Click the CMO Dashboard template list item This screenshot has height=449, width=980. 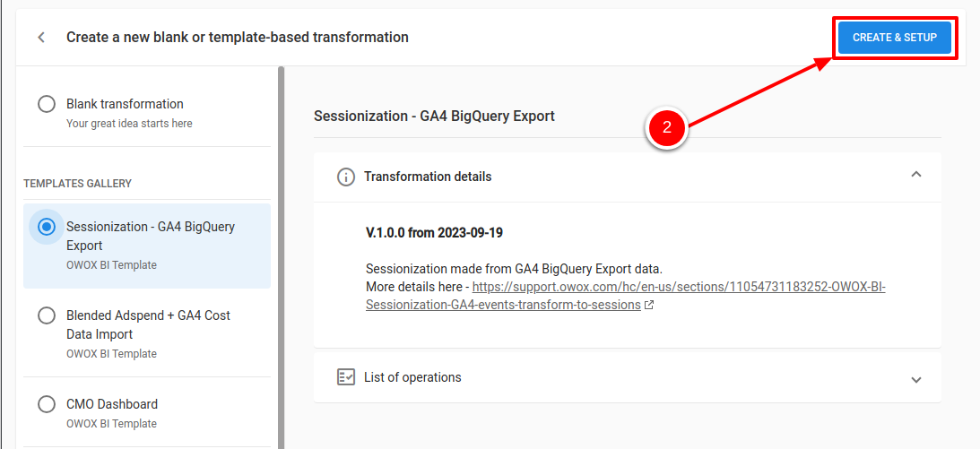(147, 411)
